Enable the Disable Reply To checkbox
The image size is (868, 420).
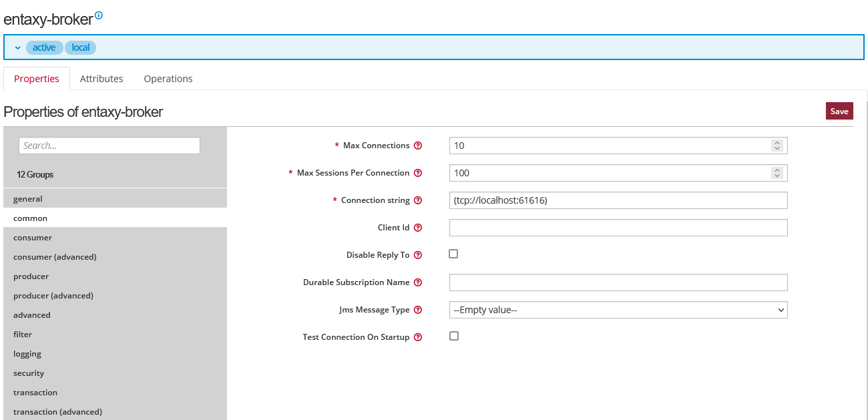tap(454, 254)
